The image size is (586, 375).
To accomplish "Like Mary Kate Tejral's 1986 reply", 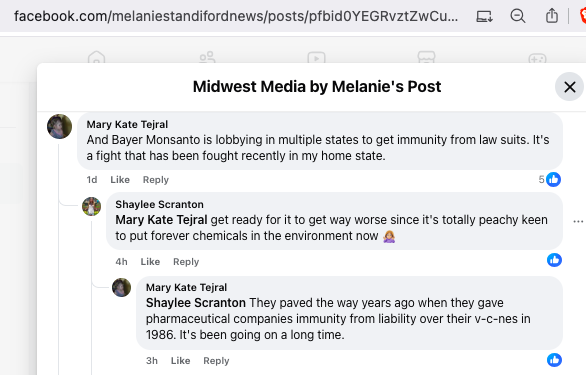I will pos(181,361).
